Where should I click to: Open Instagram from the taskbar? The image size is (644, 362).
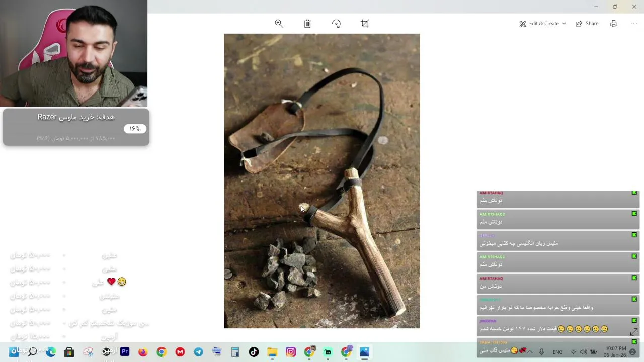click(x=291, y=352)
